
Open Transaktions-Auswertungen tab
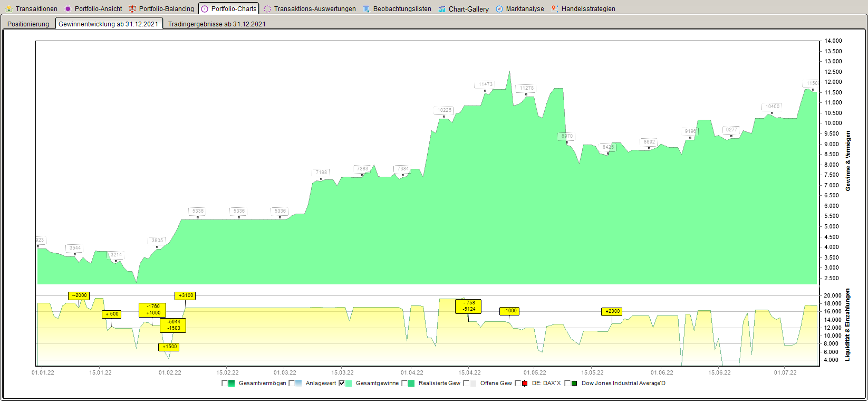pos(310,8)
